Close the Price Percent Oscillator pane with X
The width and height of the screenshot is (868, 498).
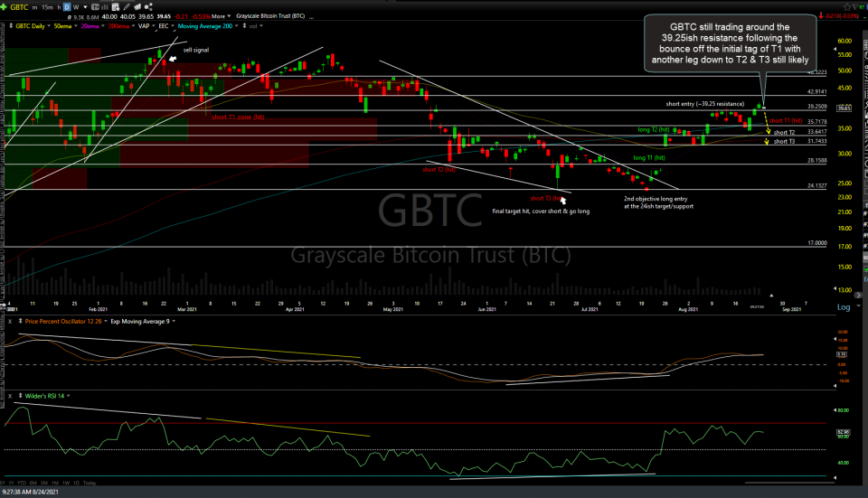(9, 321)
